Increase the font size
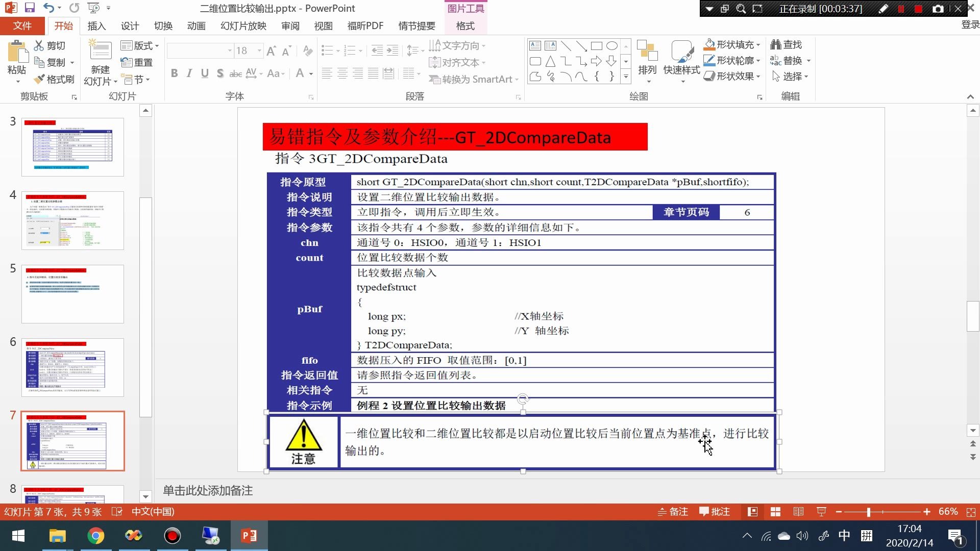 (x=271, y=51)
